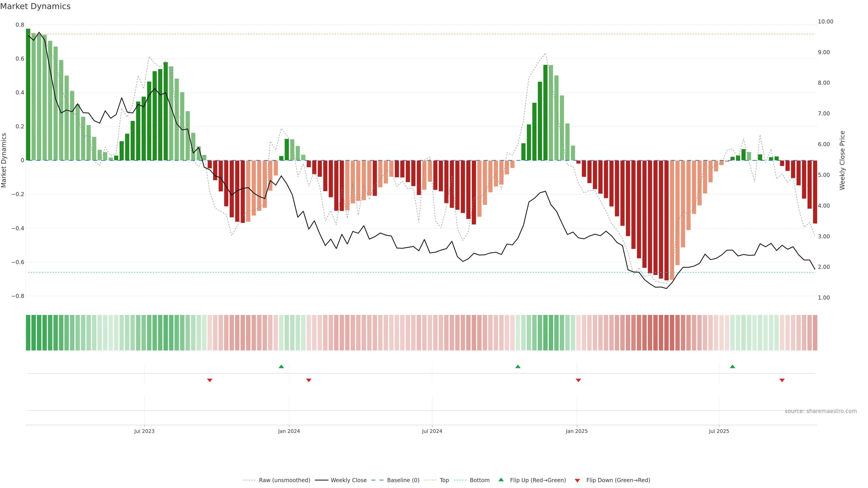
Task: Click the Flip Up green triangle legend icon
Action: coord(501,480)
